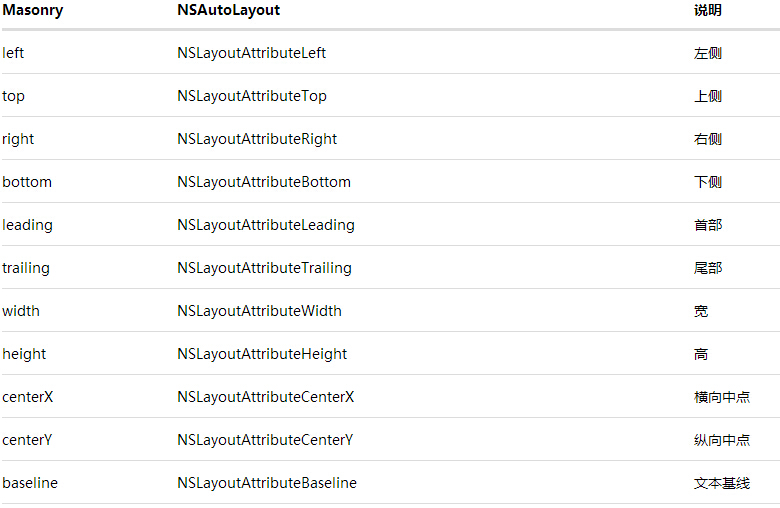Click the NSLayoutAttributeBottom text
The height and width of the screenshot is (508, 780).
pos(264,182)
